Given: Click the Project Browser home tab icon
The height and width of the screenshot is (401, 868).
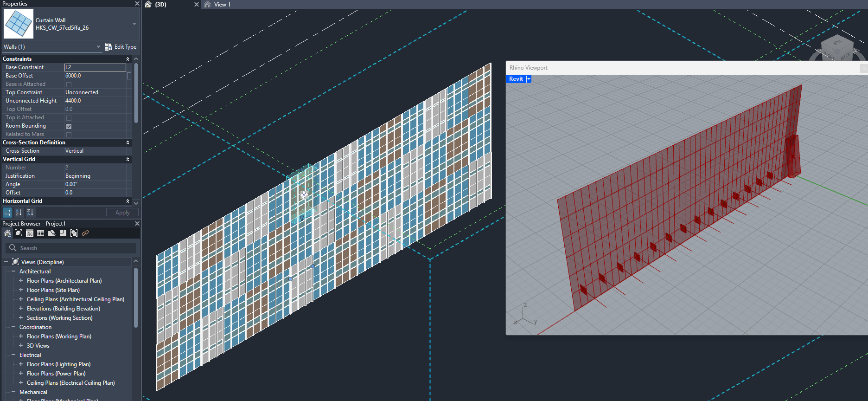Looking at the screenshot, I should coord(7,233).
